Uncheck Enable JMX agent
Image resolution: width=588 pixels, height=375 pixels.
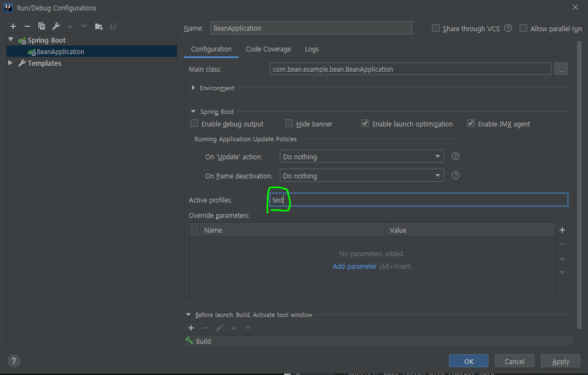pos(471,123)
